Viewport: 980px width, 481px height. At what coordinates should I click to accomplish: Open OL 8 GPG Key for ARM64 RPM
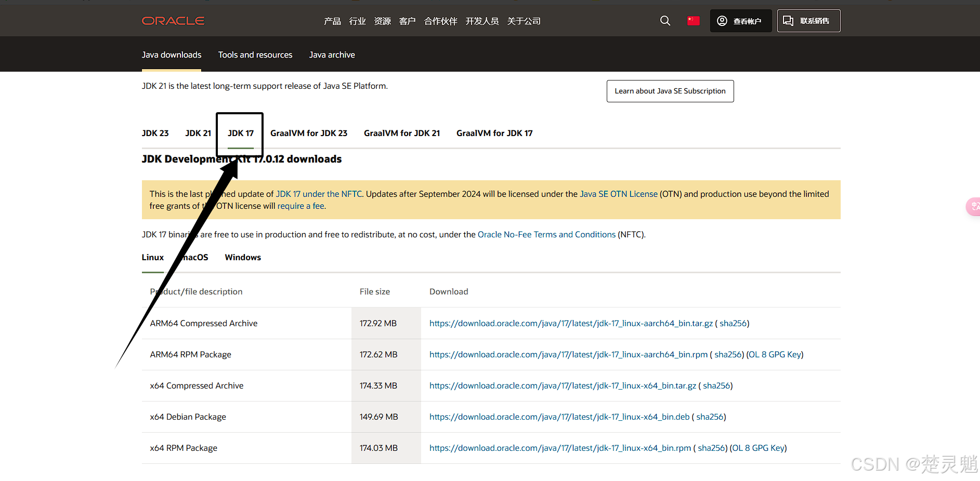point(775,354)
